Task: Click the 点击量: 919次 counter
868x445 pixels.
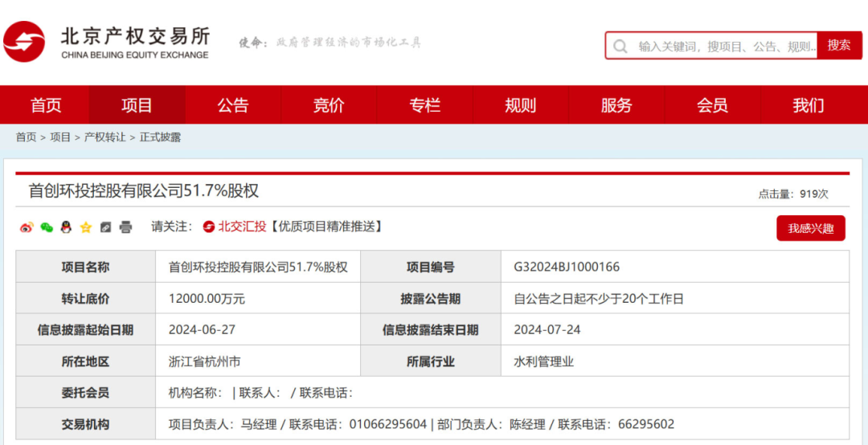Action: (x=793, y=194)
